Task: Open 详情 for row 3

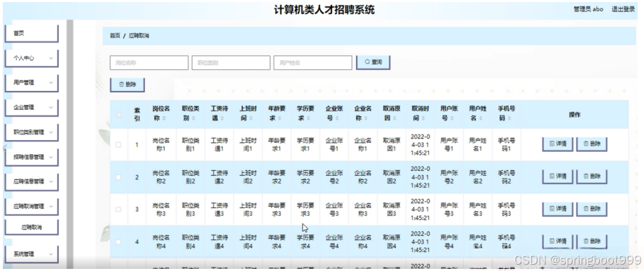Action: 558,209
